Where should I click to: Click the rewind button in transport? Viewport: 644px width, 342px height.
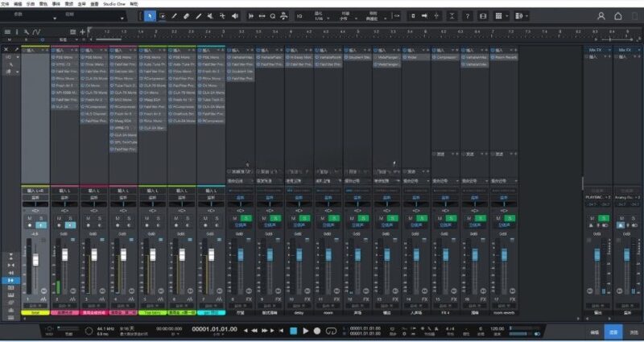(x=254, y=331)
